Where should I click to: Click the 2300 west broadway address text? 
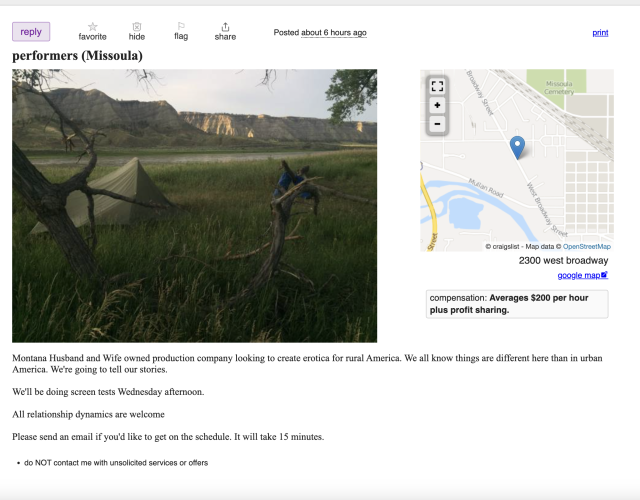(x=563, y=260)
